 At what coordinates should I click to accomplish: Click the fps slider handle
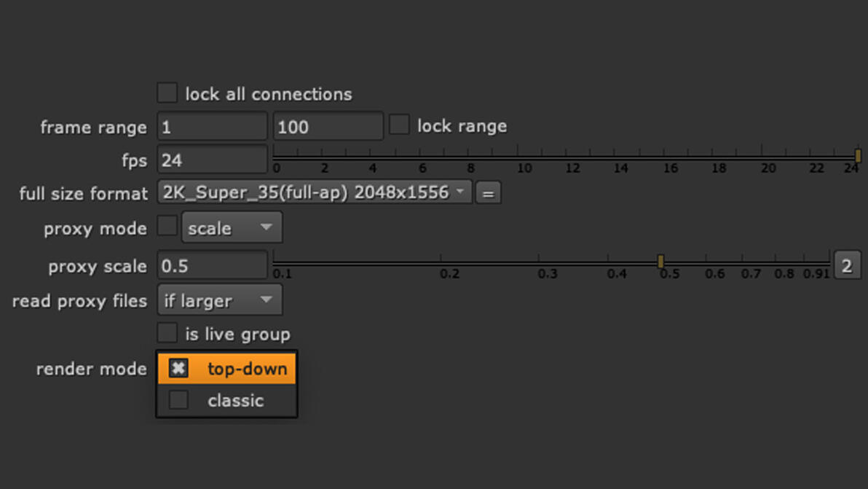tap(858, 155)
